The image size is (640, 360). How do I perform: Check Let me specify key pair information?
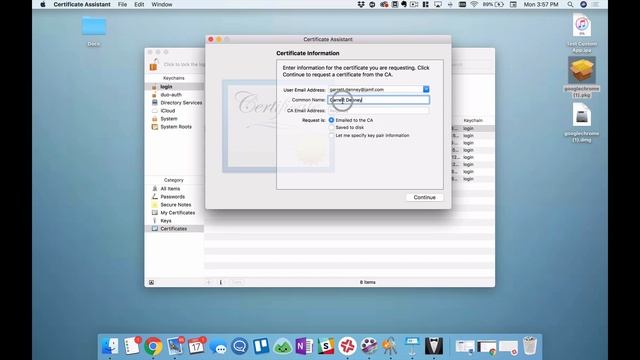coord(331,135)
